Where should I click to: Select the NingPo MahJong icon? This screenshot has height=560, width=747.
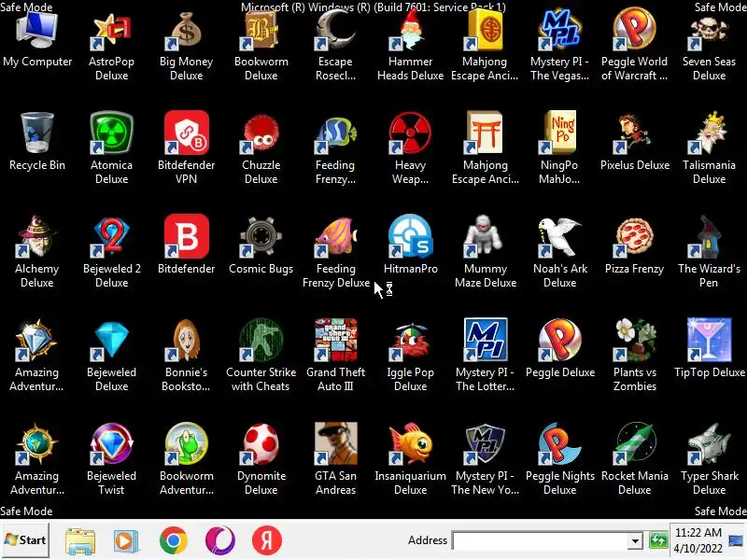tap(559, 148)
